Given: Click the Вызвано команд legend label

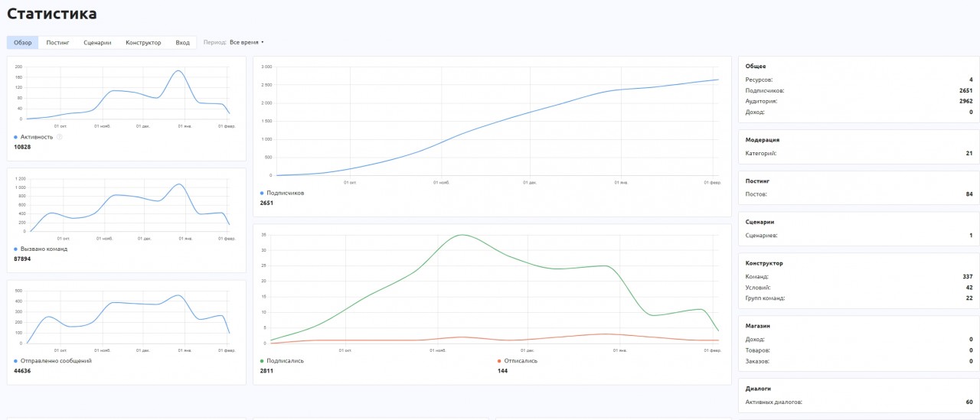Looking at the screenshot, I should tap(44, 249).
